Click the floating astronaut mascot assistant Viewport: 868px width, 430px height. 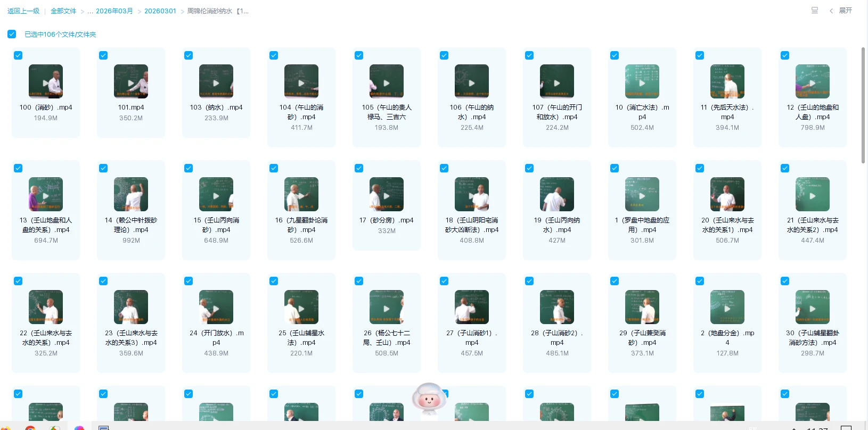429,399
